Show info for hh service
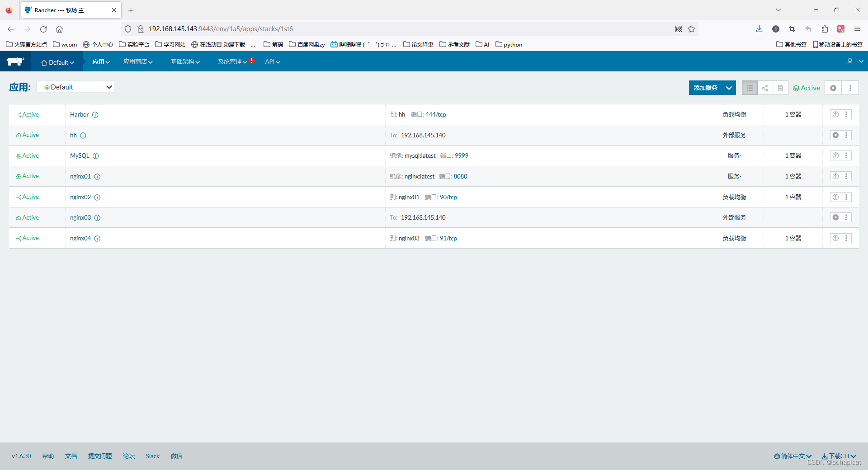 [x=83, y=136]
